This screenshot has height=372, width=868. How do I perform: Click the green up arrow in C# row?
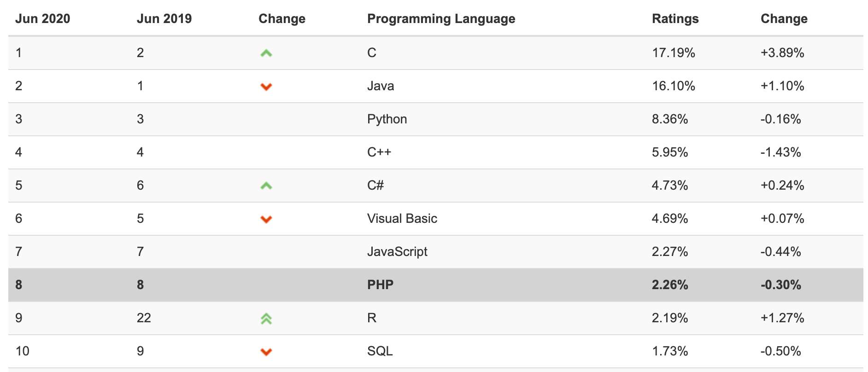tap(266, 186)
